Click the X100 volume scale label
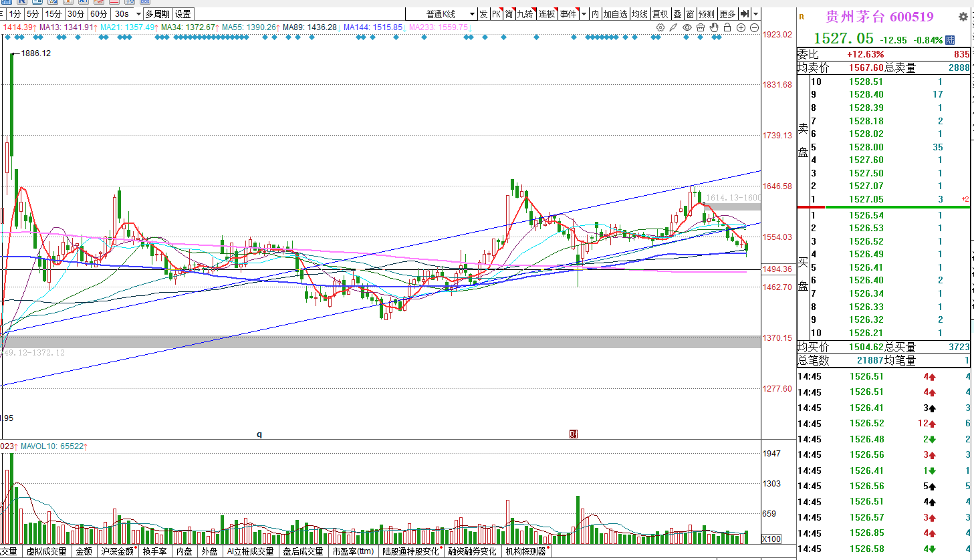Screen dimensions: 974x560 pyautogui.click(x=771, y=539)
